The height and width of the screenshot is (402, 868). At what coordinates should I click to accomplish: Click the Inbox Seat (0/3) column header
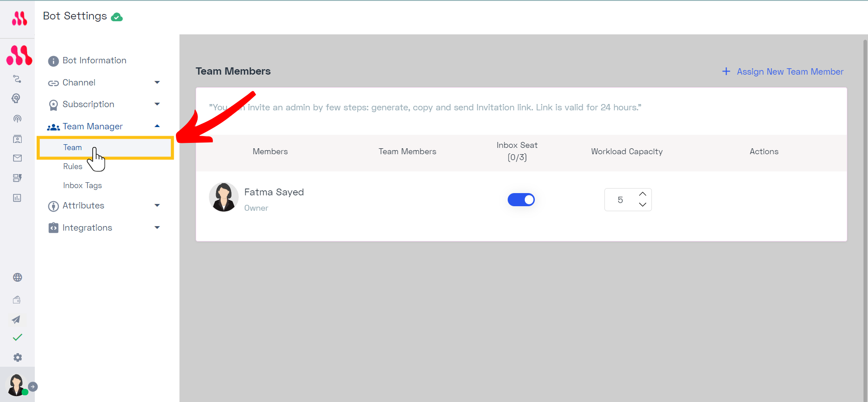tap(517, 151)
